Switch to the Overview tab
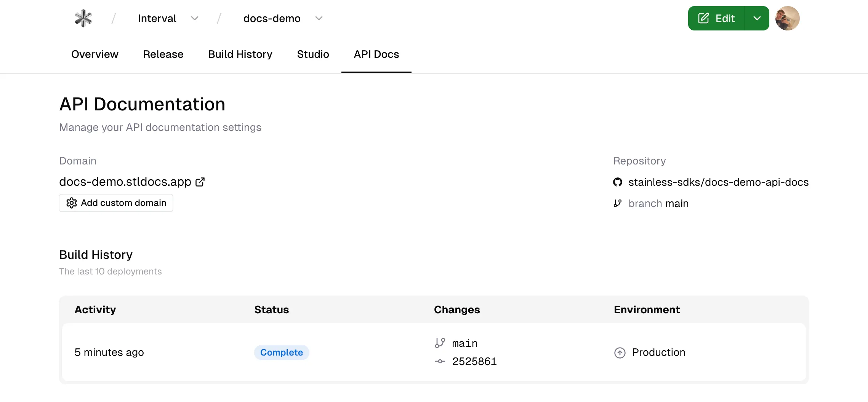868x402 pixels. (95, 54)
